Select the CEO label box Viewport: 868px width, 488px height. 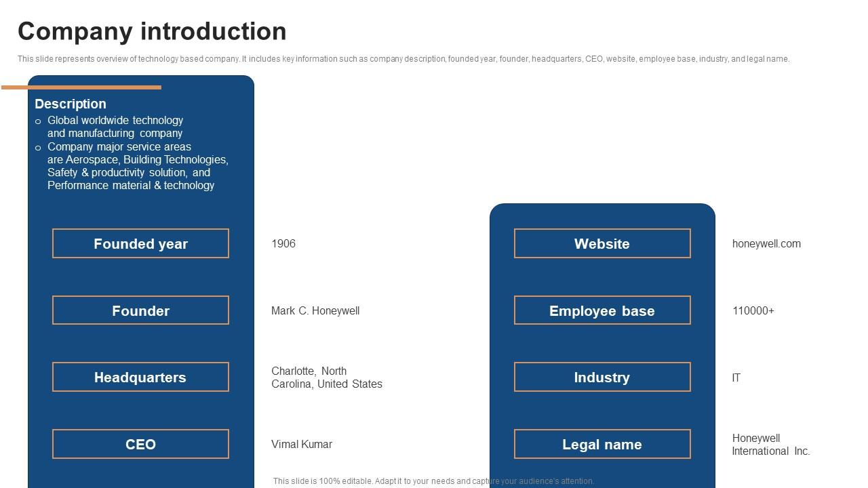click(140, 444)
